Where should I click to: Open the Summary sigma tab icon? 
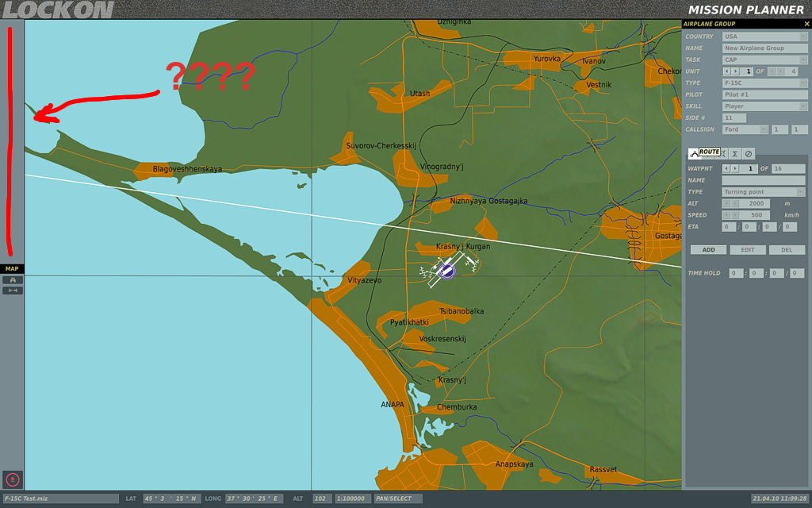coord(734,153)
